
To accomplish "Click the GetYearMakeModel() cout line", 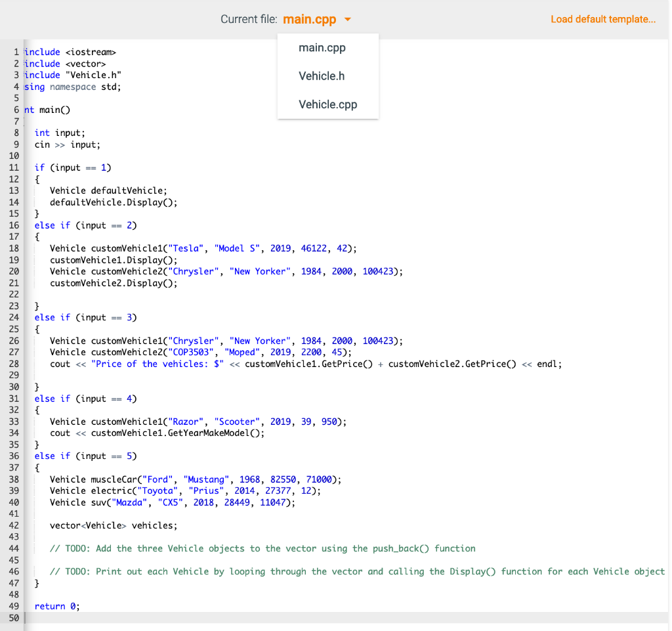I will click(x=157, y=433).
